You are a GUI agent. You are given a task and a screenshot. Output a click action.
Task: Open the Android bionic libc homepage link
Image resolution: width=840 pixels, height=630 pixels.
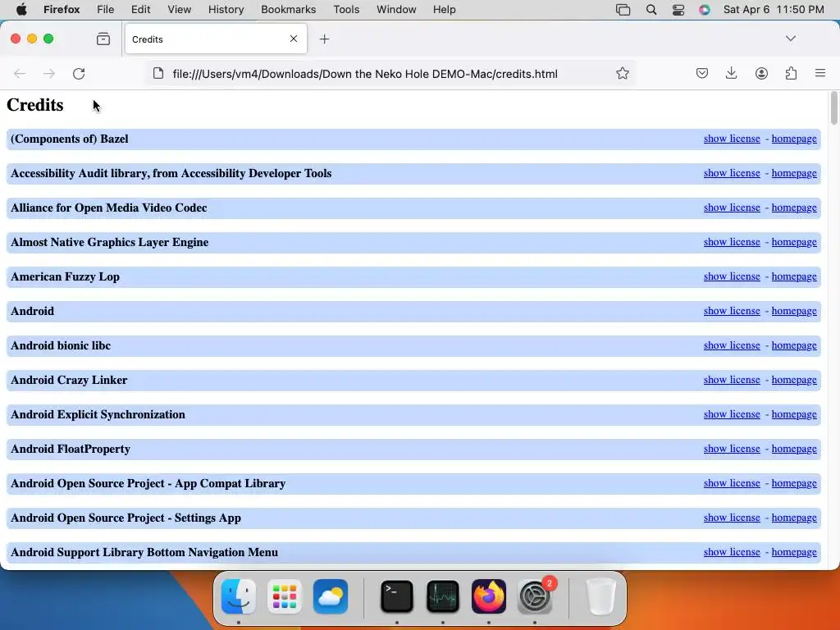coord(794,345)
